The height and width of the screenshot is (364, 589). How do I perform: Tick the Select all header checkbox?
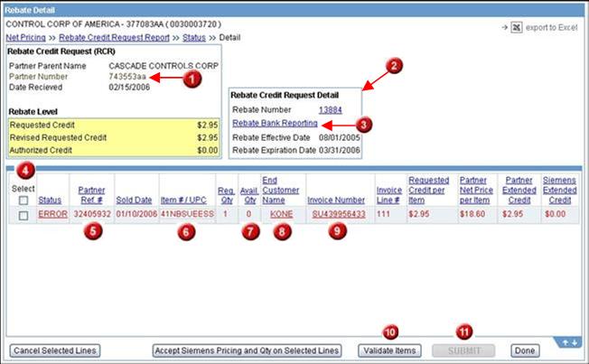coord(23,201)
